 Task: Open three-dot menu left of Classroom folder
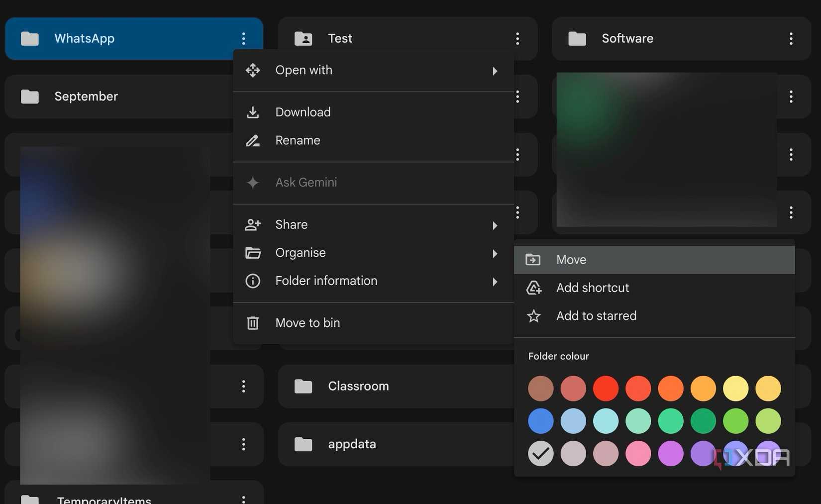243,386
